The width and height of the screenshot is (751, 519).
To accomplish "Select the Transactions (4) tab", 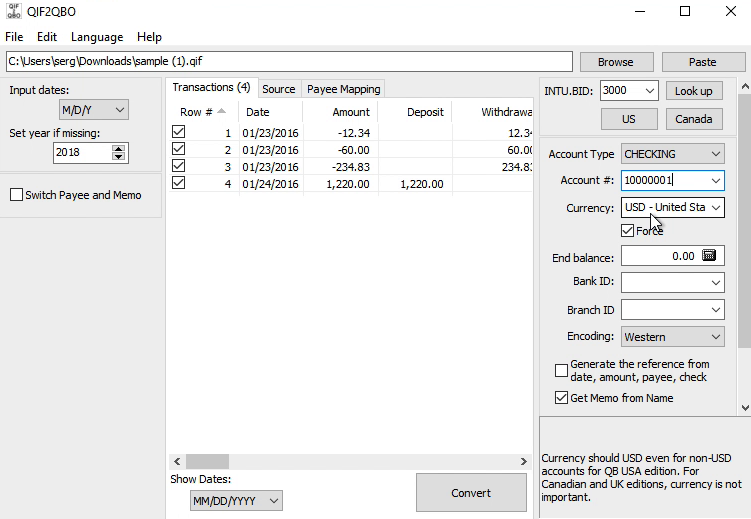I will coord(211,87).
